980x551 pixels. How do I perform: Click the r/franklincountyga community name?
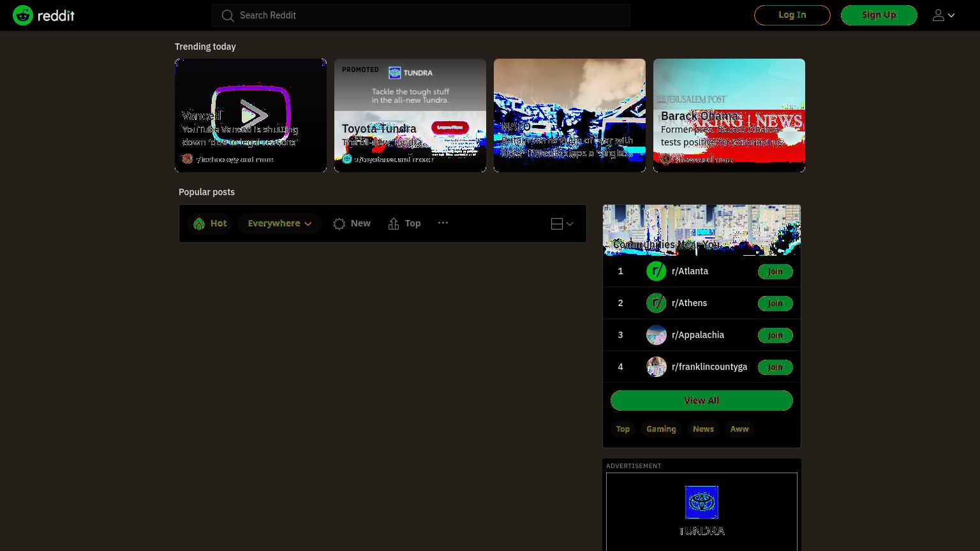tap(709, 367)
